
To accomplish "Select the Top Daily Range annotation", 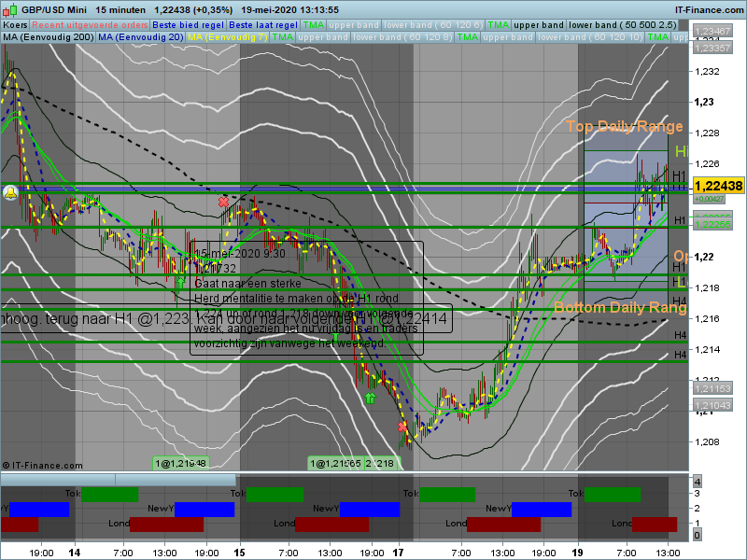I will pos(624,126).
